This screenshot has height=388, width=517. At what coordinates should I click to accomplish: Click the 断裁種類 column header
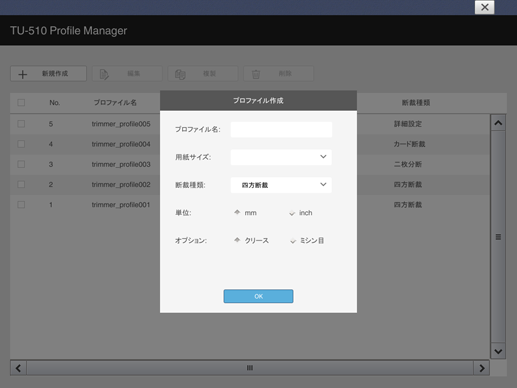pos(416,103)
